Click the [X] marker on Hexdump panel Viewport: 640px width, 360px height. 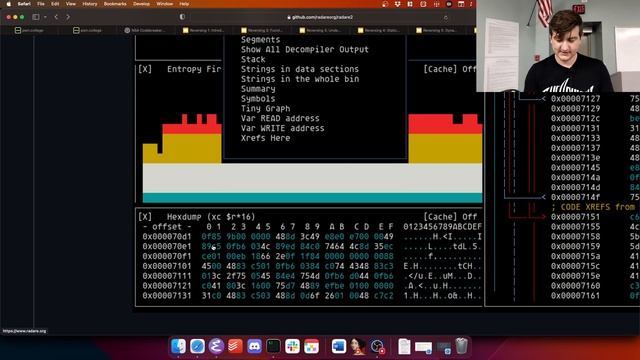[x=145, y=217]
